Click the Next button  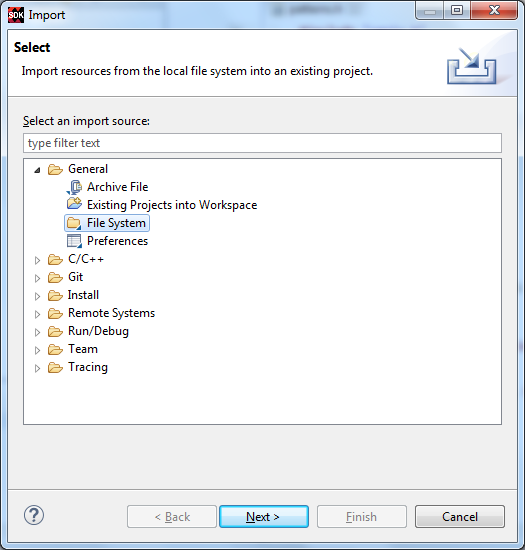pyautogui.click(x=264, y=516)
